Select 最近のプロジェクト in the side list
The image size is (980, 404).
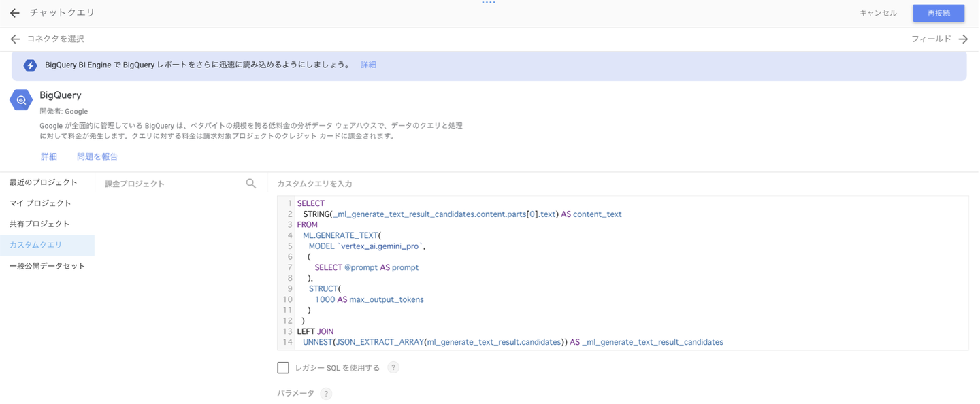click(44, 182)
